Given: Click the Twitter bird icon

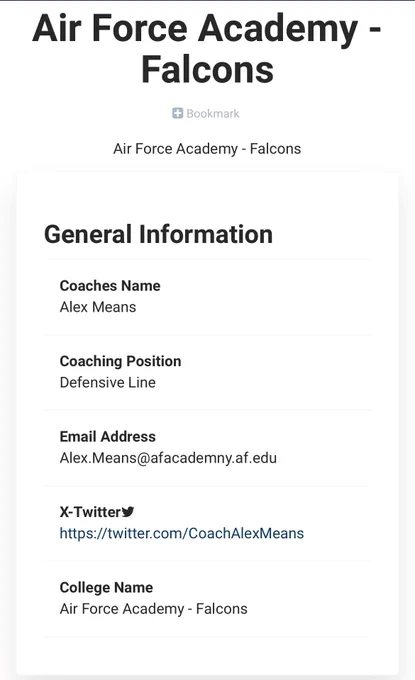Looking at the screenshot, I should [127, 512].
